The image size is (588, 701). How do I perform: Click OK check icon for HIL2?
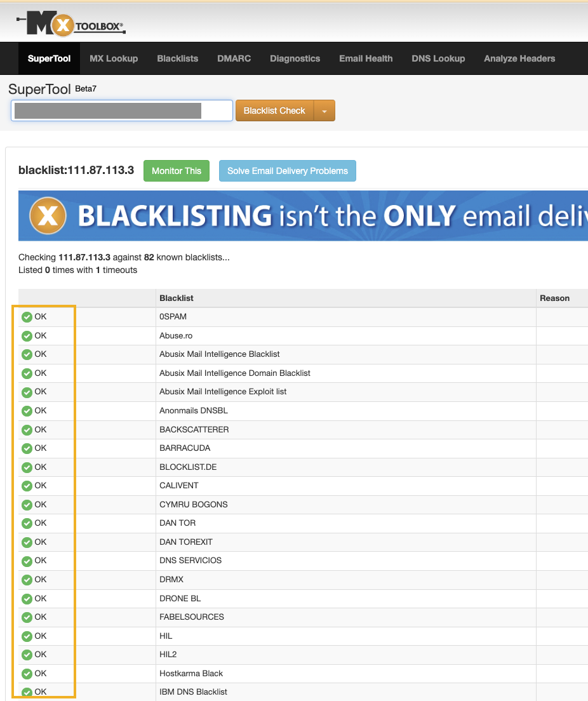[27, 655]
